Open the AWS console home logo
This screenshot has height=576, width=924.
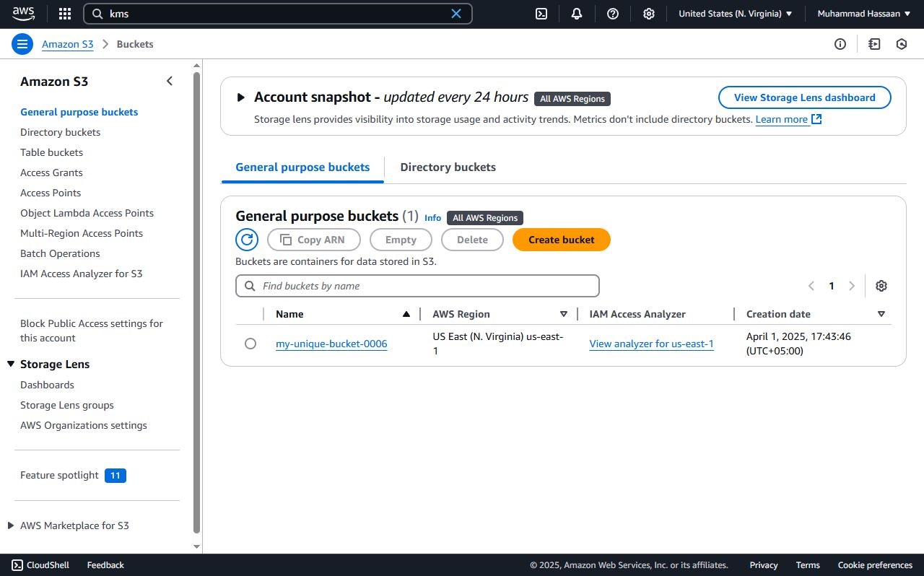pyautogui.click(x=23, y=14)
